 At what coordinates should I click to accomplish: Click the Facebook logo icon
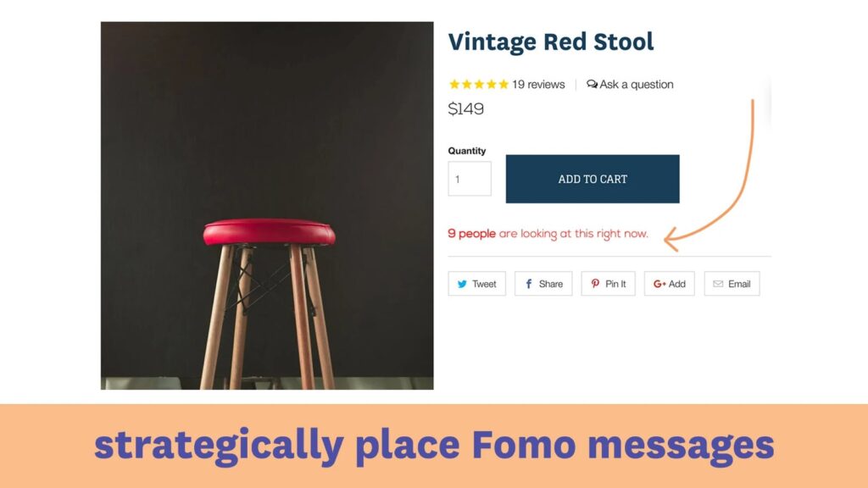(x=529, y=284)
